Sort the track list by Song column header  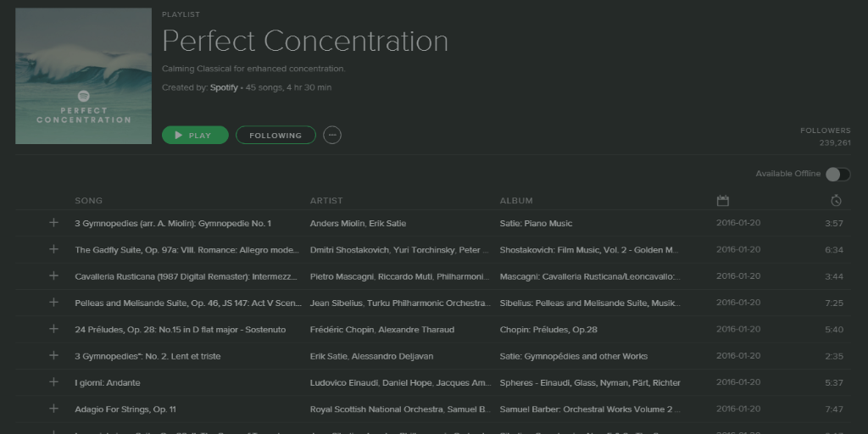[88, 200]
